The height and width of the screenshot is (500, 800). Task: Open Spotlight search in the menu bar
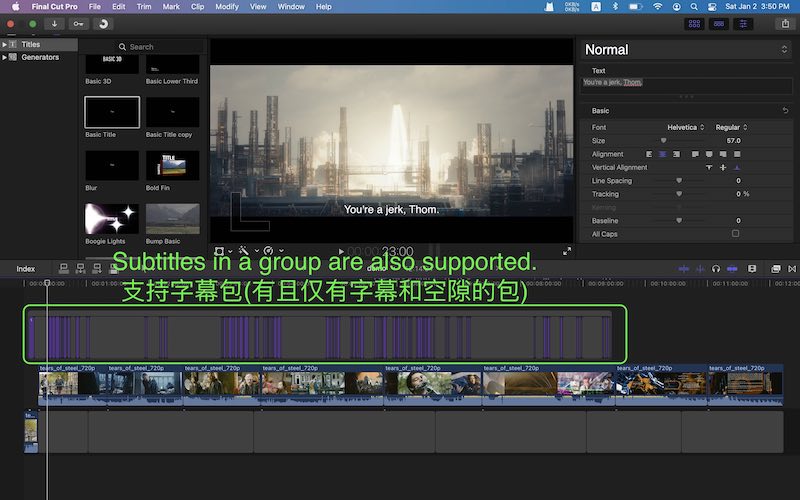point(694,7)
